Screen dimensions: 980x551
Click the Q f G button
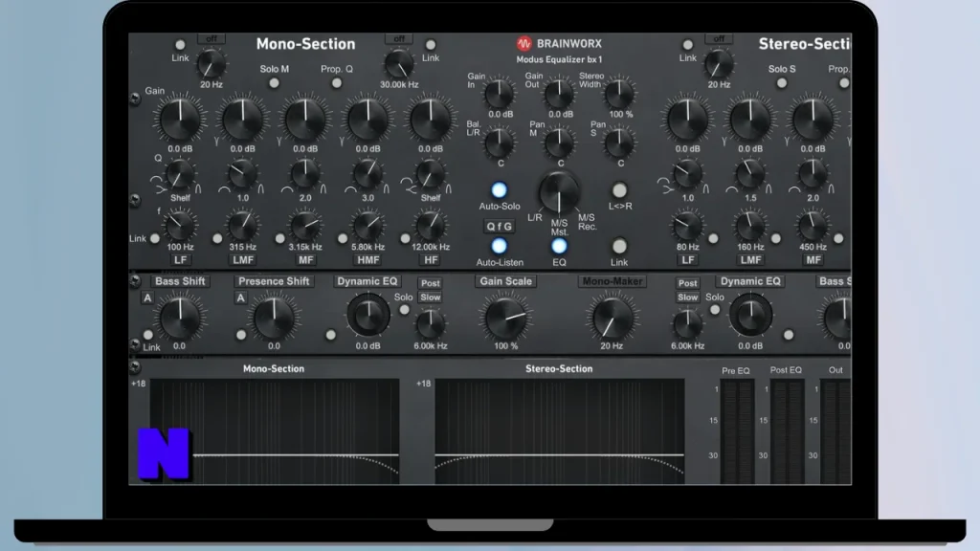pos(499,226)
